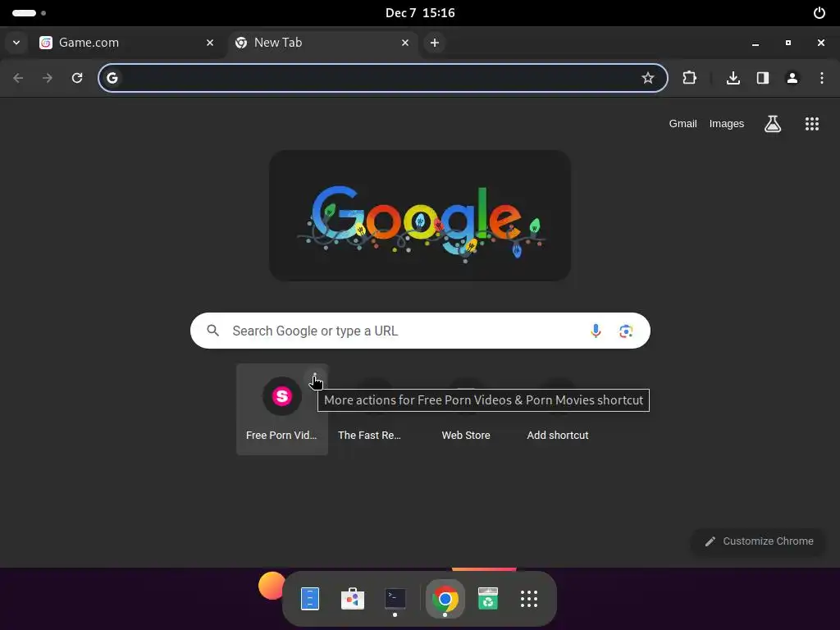This screenshot has width=840, height=630.
Task: Show the Downloads panel
Action: point(733,78)
